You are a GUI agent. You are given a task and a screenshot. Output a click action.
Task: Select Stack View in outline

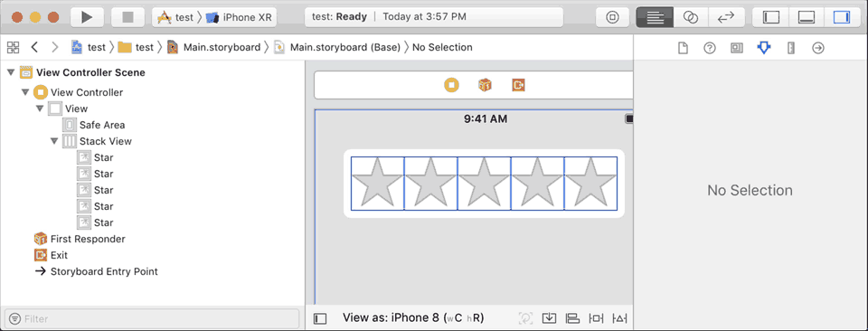(105, 141)
